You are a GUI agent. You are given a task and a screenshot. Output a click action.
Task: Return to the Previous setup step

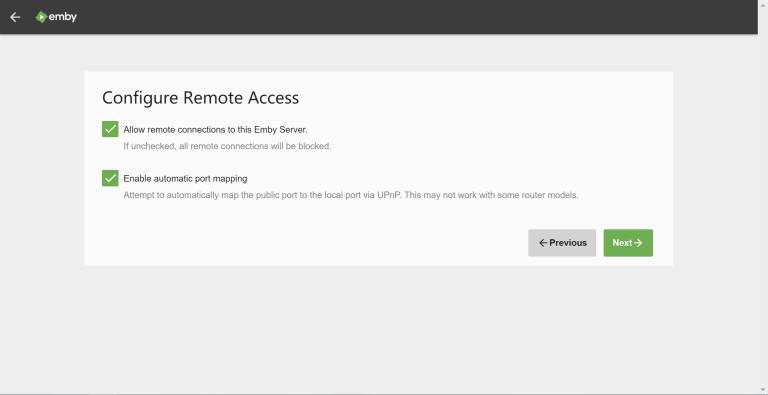point(562,243)
